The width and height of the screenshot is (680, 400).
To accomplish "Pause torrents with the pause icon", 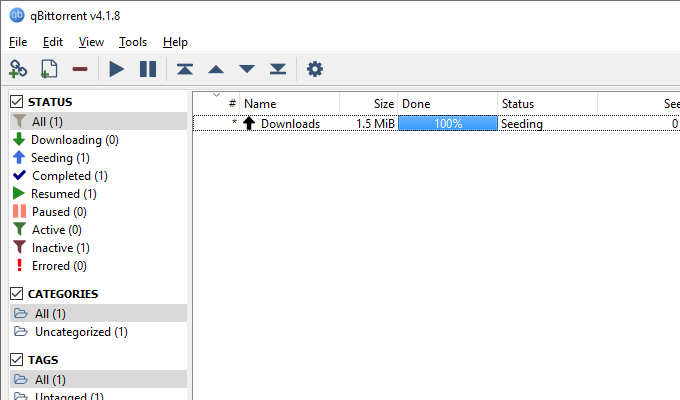I will (148, 69).
